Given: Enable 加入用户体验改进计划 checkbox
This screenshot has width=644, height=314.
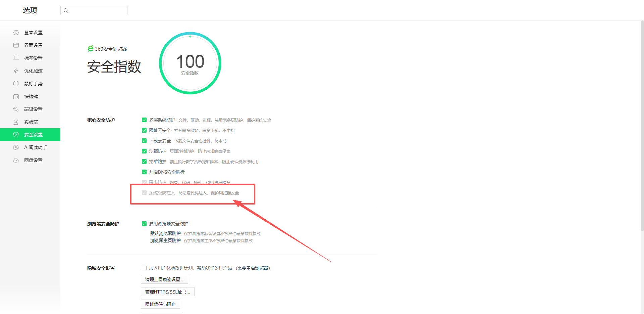Looking at the screenshot, I should tap(144, 268).
